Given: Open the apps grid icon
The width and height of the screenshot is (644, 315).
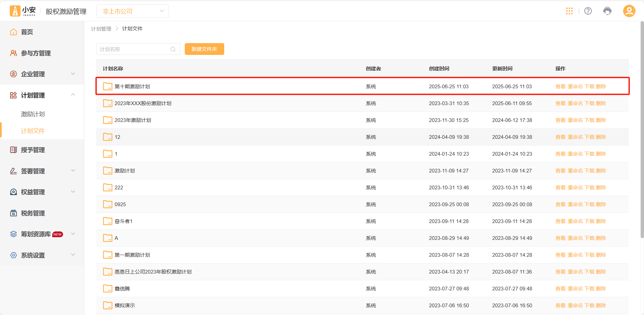Looking at the screenshot, I should click(x=569, y=11).
